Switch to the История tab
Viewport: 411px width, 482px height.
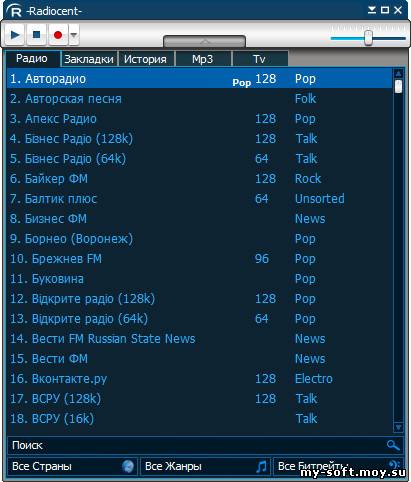145,59
